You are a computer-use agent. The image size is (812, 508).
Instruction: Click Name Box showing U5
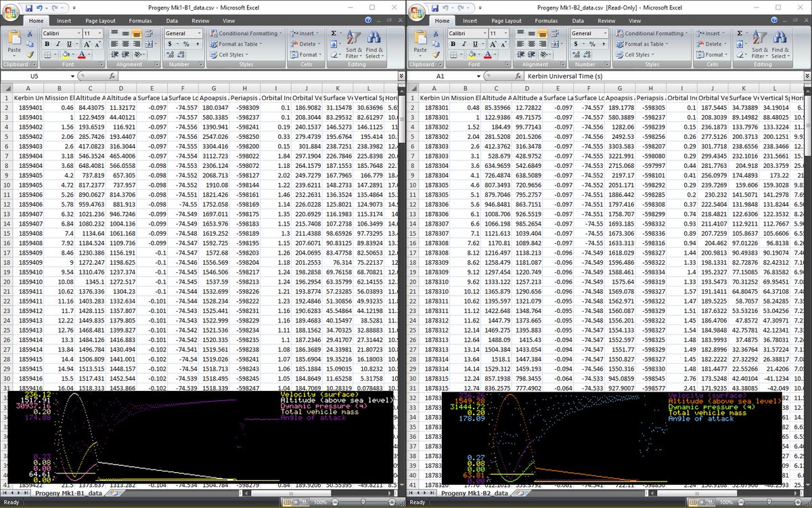point(35,77)
